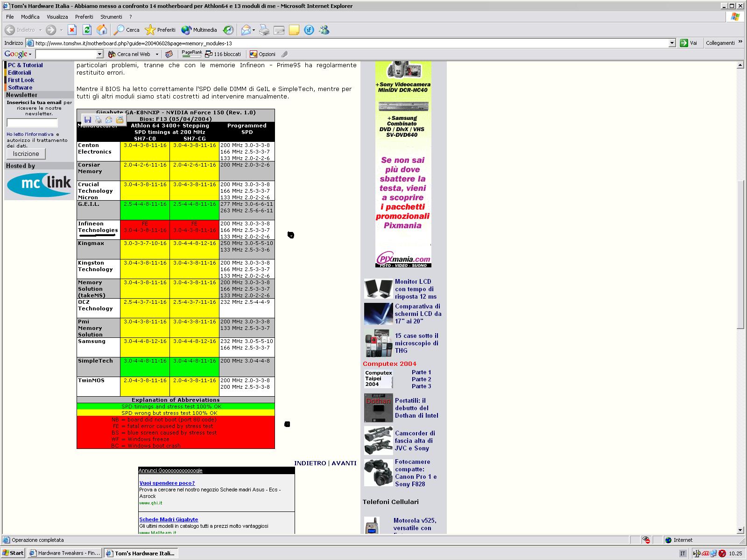This screenshot has height=560, width=747.
Task: Open the images folder from hover toolbar
Action: coord(120,120)
